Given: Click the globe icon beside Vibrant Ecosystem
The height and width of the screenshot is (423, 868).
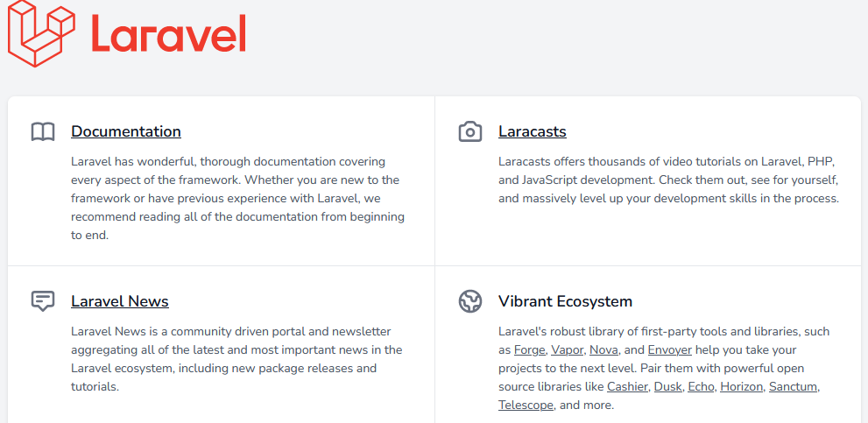Looking at the screenshot, I should [x=470, y=302].
